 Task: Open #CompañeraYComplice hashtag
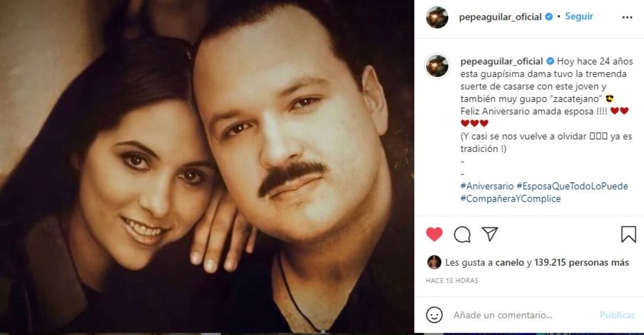pos(510,199)
